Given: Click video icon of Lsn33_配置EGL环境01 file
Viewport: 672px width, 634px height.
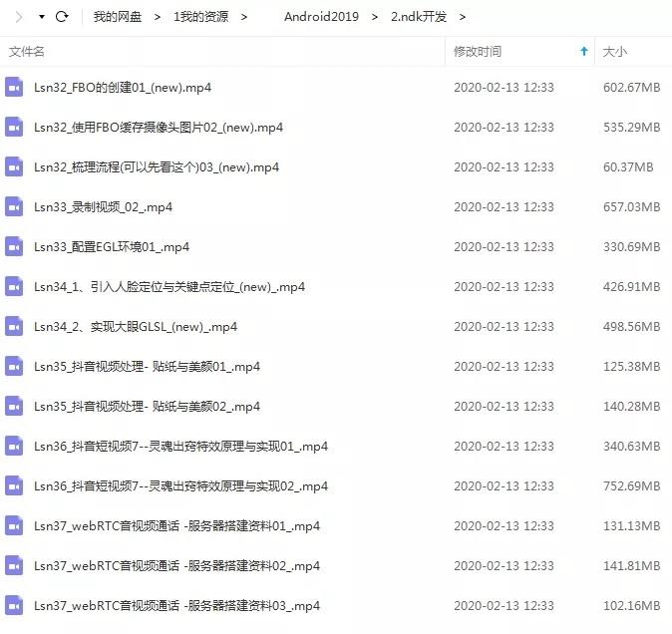Looking at the screenshot, I should pos(14,246).
